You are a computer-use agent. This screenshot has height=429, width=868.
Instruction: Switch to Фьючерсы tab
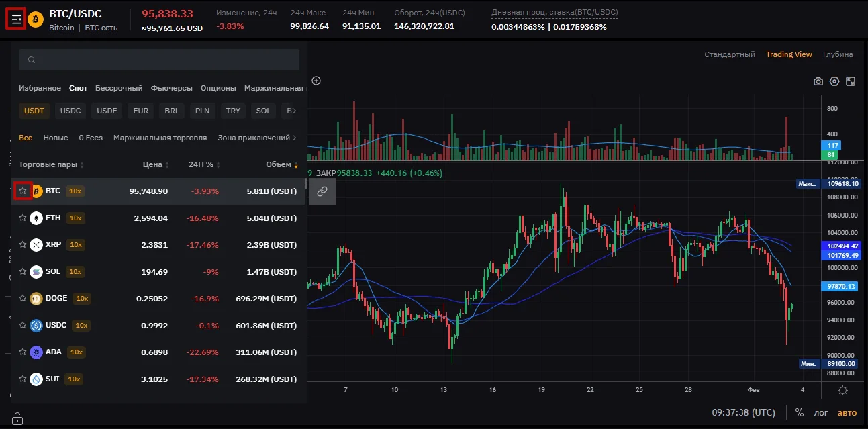171,88
